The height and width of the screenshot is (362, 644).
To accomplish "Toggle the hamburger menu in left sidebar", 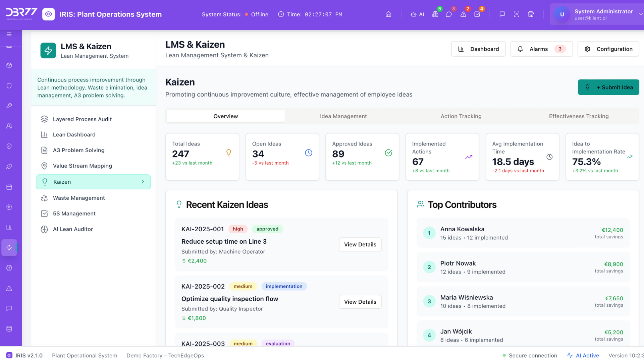I will tap(9, 35).
